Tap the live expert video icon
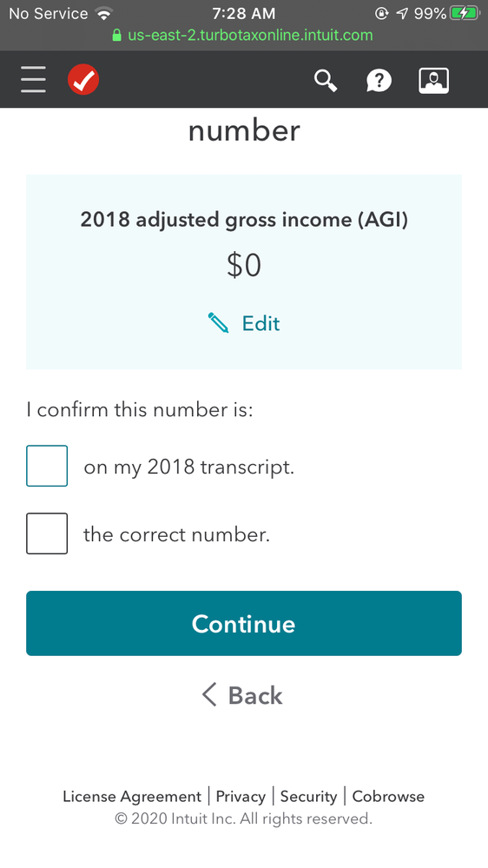488x868 pixels. point(433,81)
